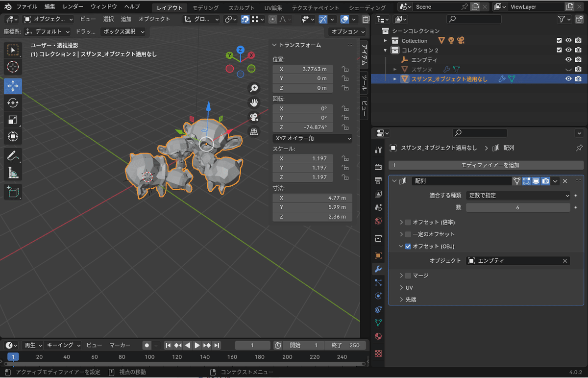Image resolution: width=588 pixels, height=378 pixels.
Task: Select the Scale tool
Action: 13,120
